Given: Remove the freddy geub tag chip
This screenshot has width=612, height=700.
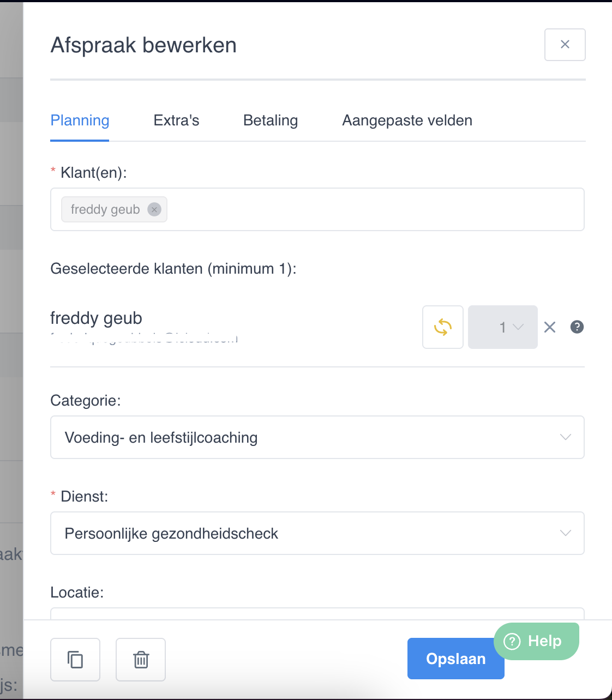Looking at the screenshot, I should click(x=154, y=209).
